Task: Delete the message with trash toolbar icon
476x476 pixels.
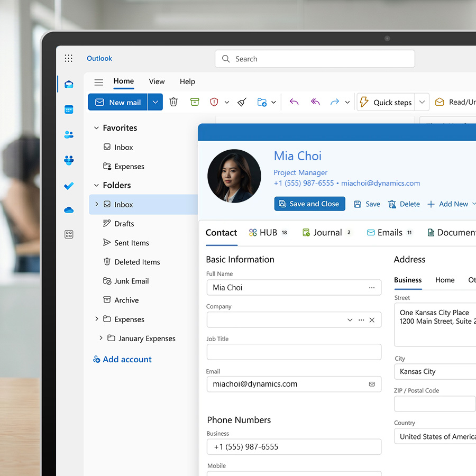Action: [x=173, y=102]
